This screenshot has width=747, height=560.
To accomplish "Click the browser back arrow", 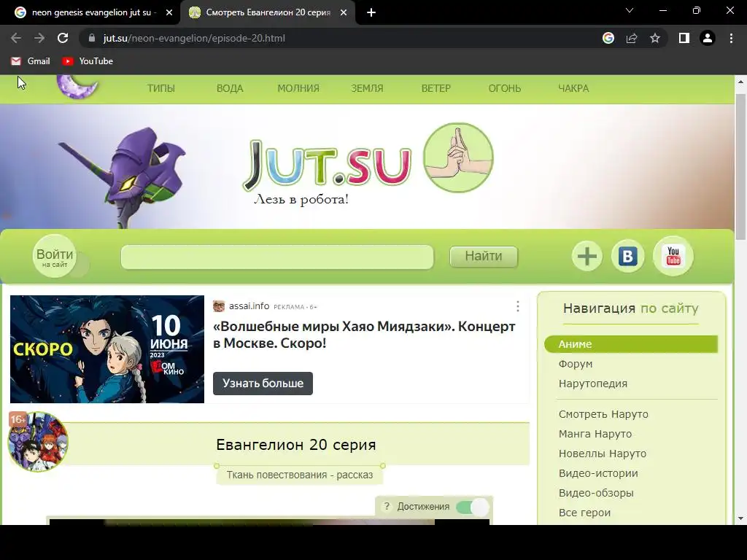I will coord(16,38).
